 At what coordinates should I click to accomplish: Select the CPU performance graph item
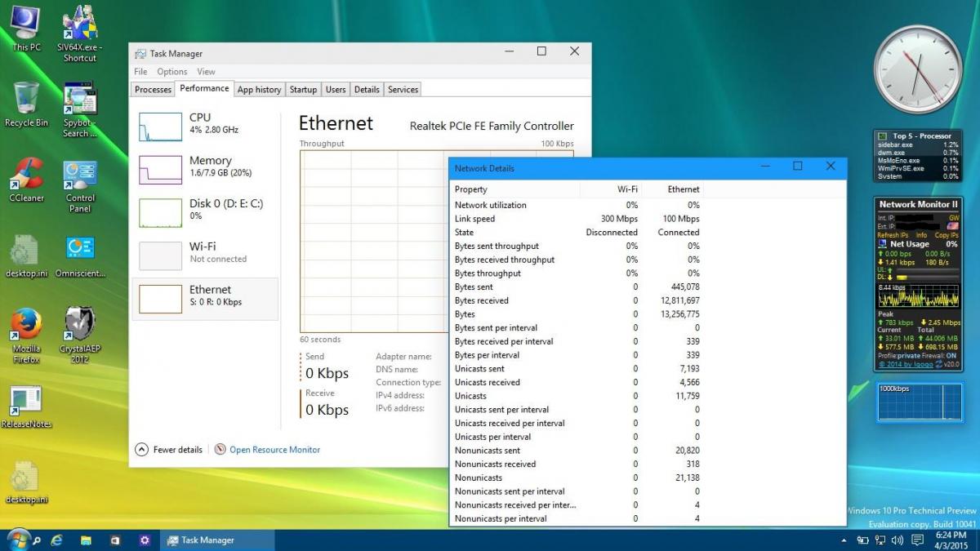click(x=205, y=125)
